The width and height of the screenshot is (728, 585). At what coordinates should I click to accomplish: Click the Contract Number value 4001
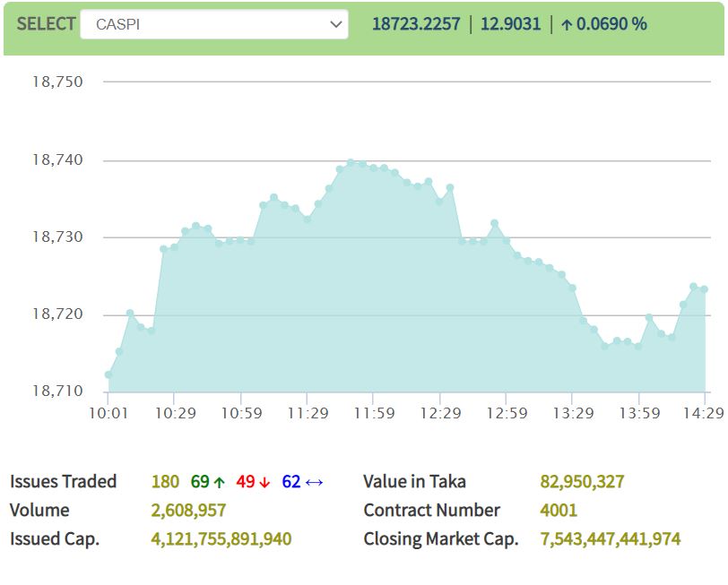pos(559,511)
